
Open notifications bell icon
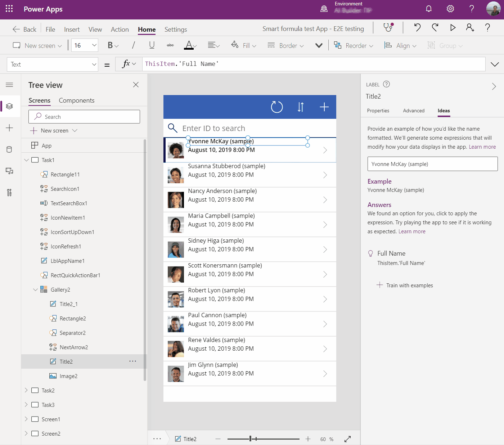point(428,9)
